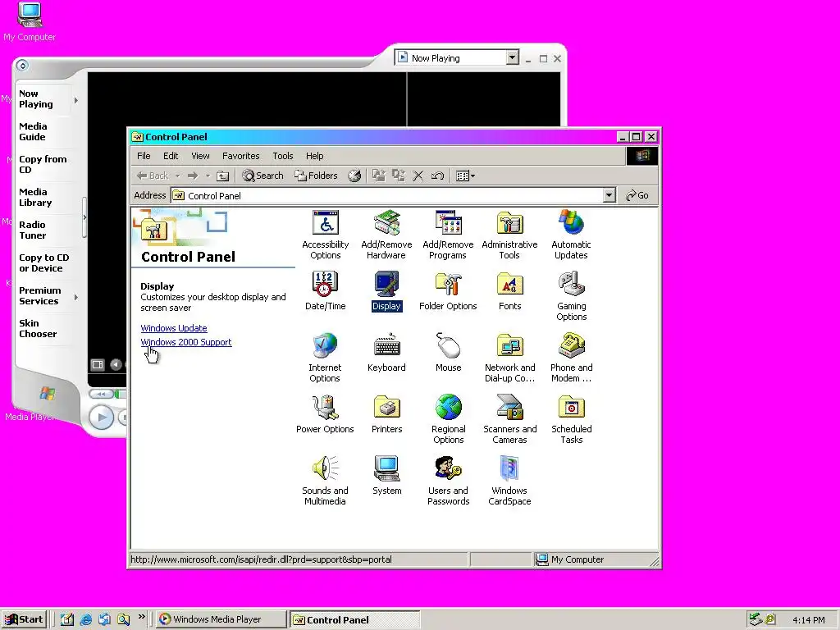
Task: Launch Internet Explorer from Quick Launch
Action: pyautogui.click(x=85, y=619)
